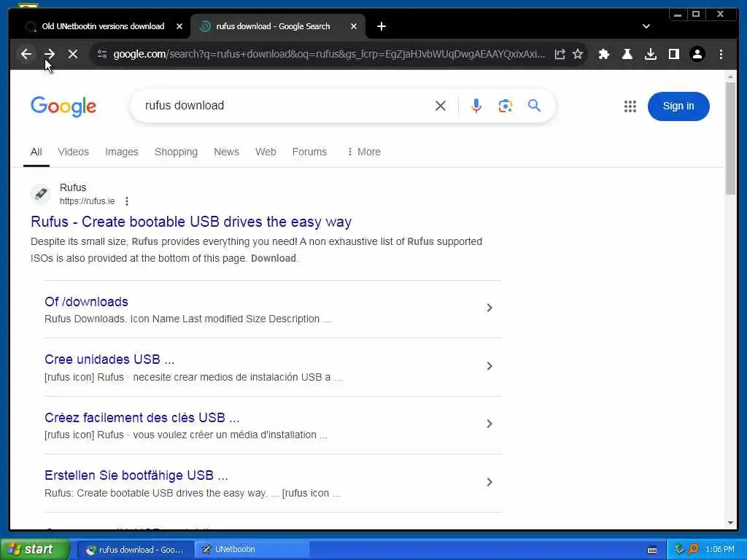
Task: Expand the Cree unidades USB sitelink chevron
Action: click(x=489, y=366)
